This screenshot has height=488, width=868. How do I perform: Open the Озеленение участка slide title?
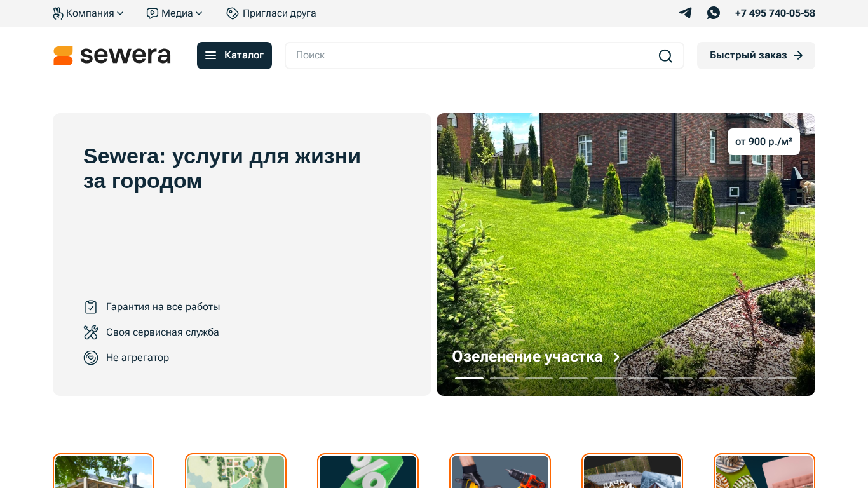[527, 356]
